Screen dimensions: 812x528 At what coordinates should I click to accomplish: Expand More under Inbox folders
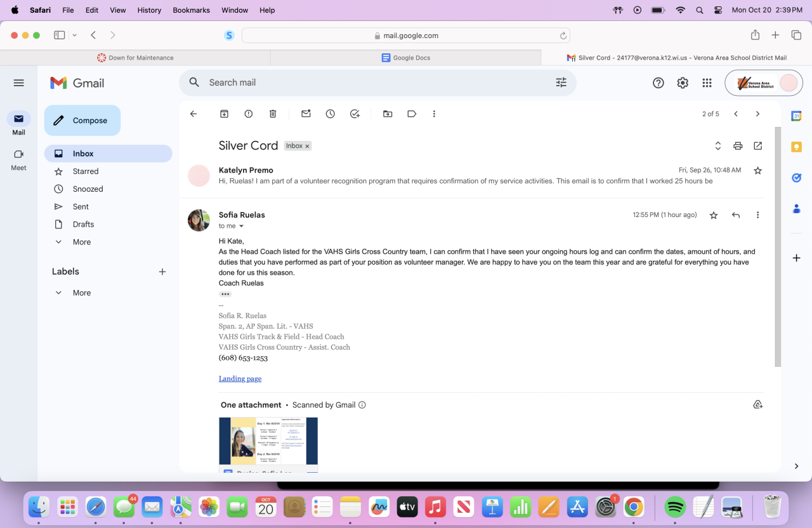[x=81, y=242]
